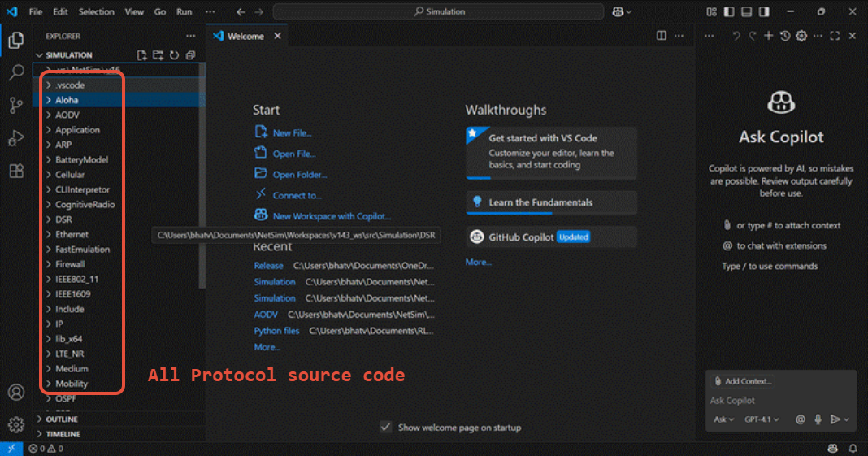Viewport: 868px width, 456px height.
Task: Toggle the primary side bar visibility
Action: tap(729, 11)
